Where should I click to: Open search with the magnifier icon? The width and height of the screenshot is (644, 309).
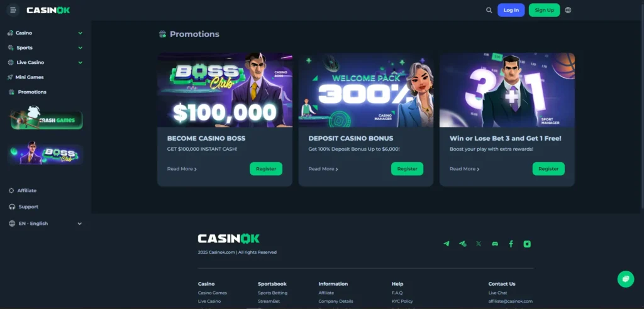489,10
